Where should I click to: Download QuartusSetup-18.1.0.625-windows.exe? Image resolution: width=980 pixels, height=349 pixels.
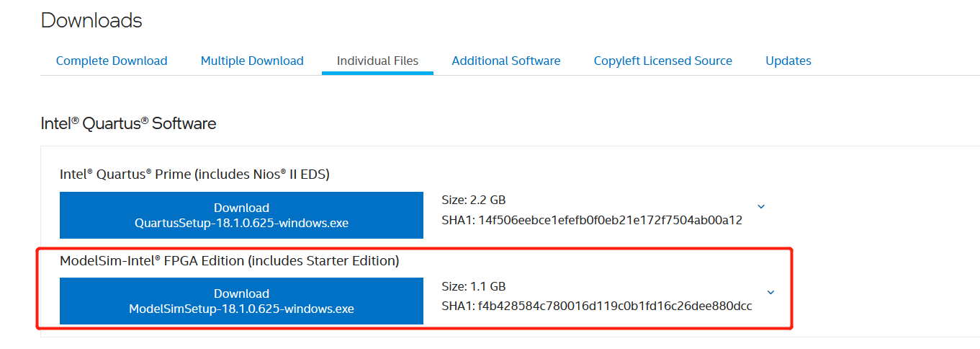tap(241, 215)
